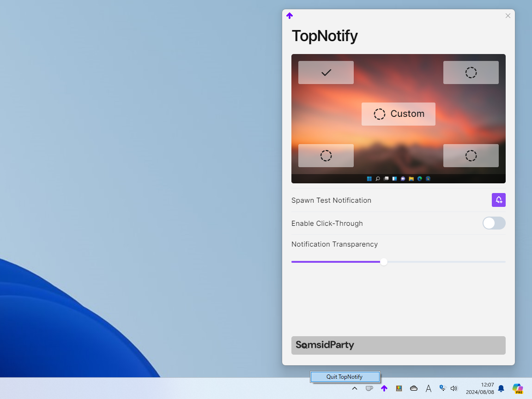Click the Spawn Test Notification label
Image resolution: width=532 pixels, height=399 pixels.
pos(331,200)
